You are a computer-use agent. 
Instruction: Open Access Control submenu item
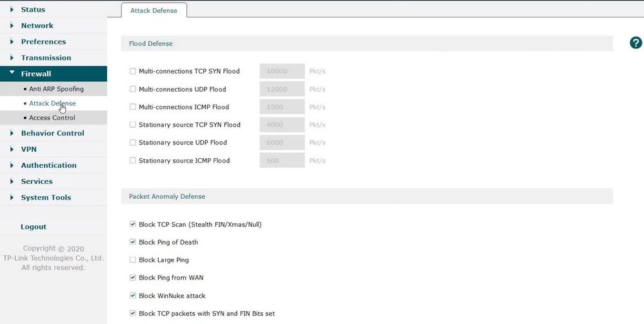click(x=52, y=118)
